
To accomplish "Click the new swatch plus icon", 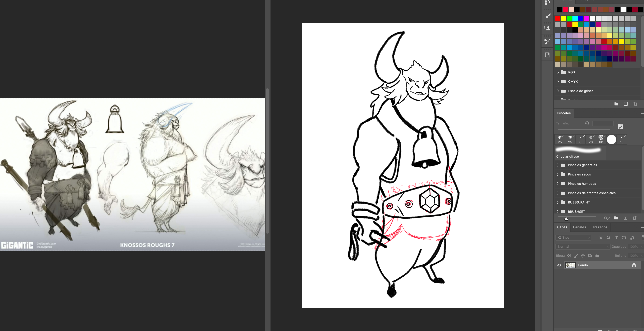I will coord(625,104).
